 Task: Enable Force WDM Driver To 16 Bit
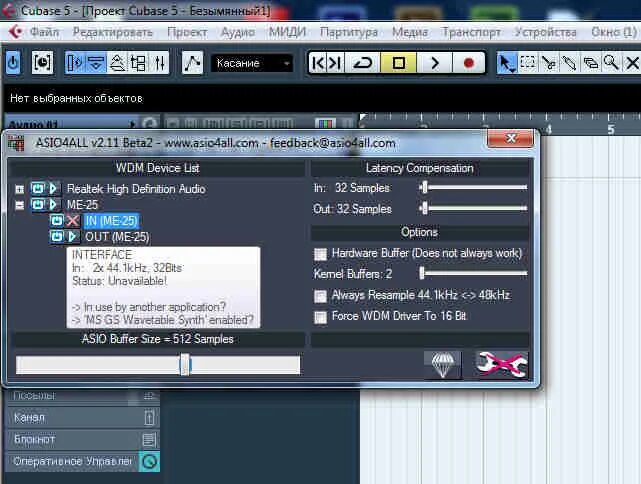[320, 317]
